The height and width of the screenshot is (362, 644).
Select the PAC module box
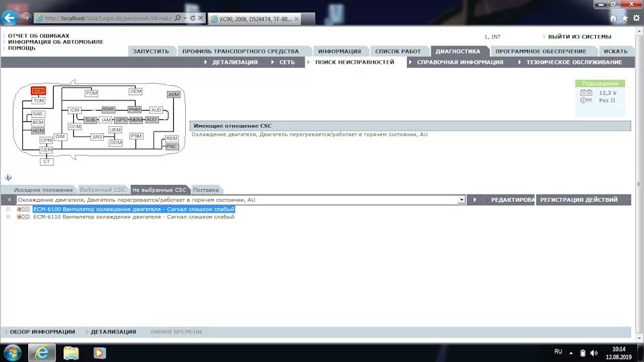172,147
